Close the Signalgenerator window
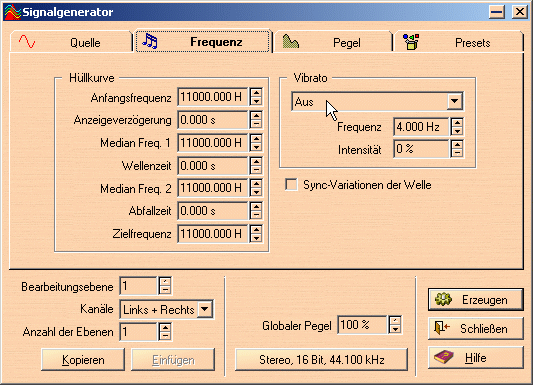 (520, 12)
